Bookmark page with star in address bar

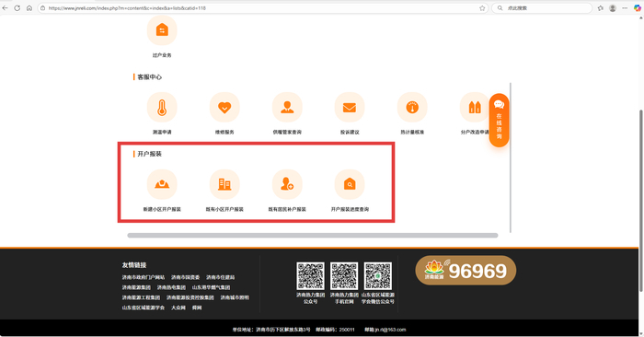(482, 7)
